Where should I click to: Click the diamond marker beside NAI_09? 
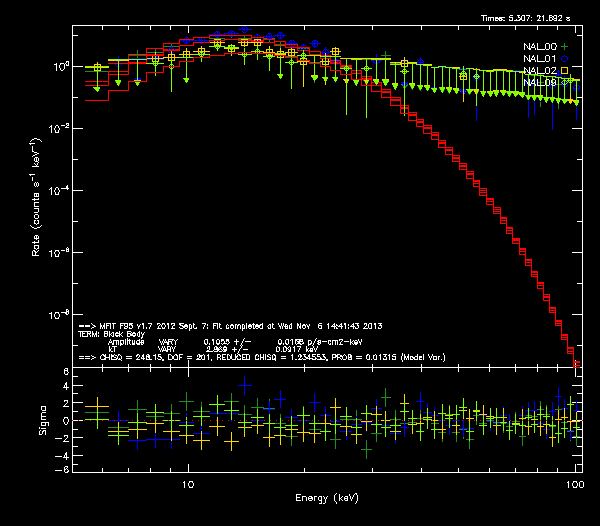565,83
